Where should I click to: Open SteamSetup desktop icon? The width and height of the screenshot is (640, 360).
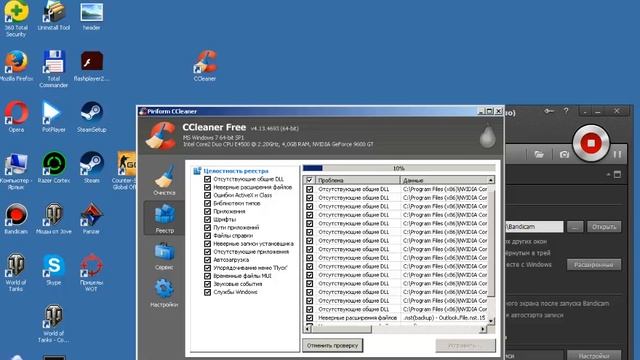point(91,117)
